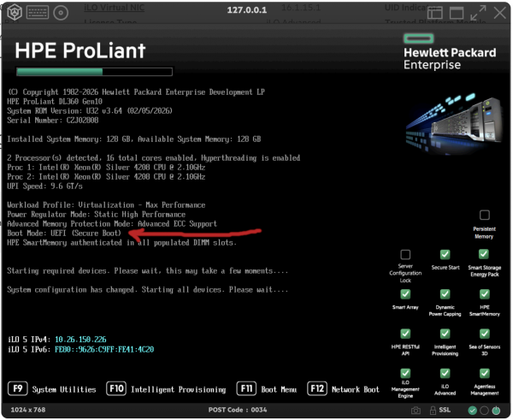This screenshot has width=513, height=420.
Task: Click the Proc 1: Intel Xeon Silver line
Action: [106, 168]
